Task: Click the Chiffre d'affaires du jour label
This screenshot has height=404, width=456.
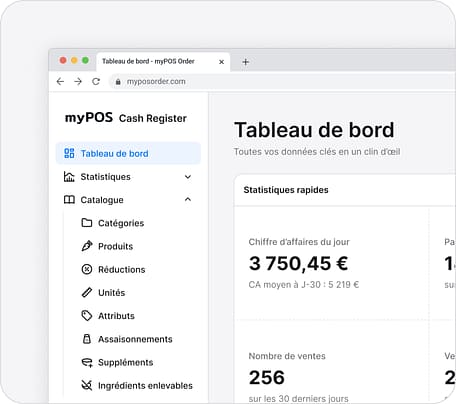Action: 299,242
